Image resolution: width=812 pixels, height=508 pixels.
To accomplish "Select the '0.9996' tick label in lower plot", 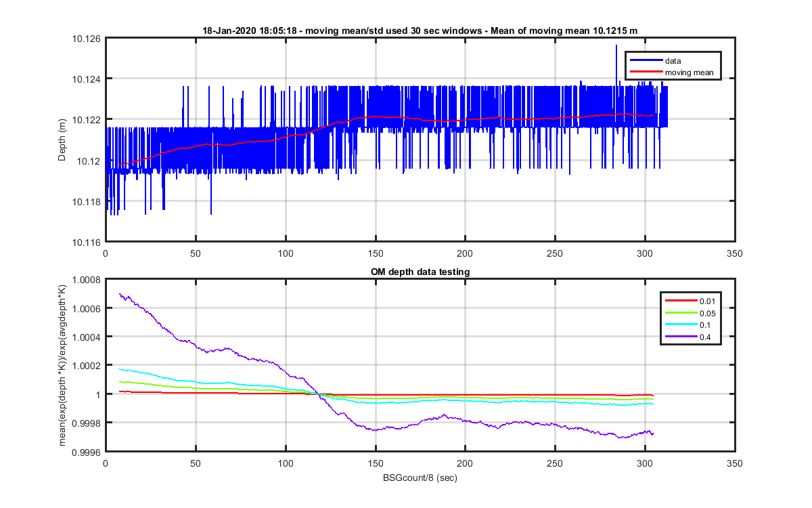I will point(87,452).
